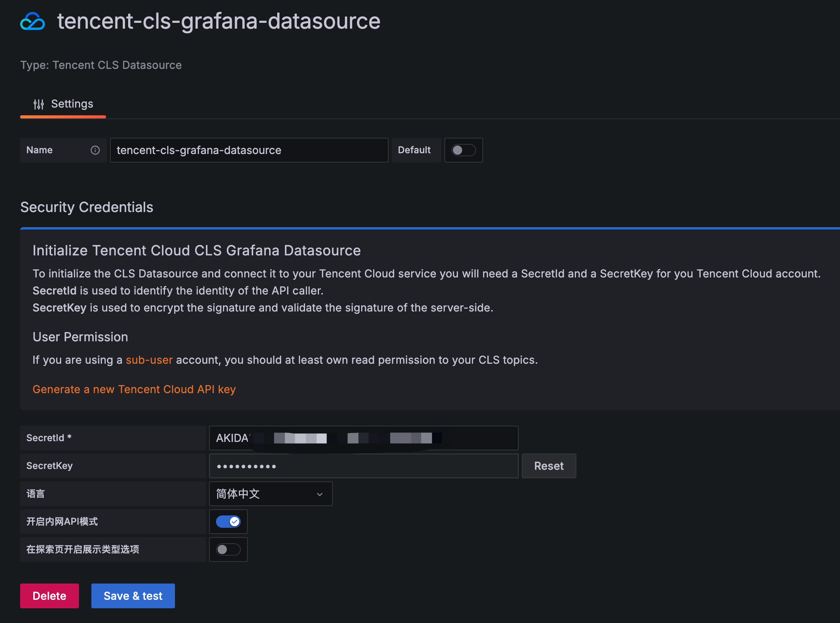The width and height of the screenshot is (840, 623).
Task: Disable the 开启内网API模式 switch
Action: 228,522
